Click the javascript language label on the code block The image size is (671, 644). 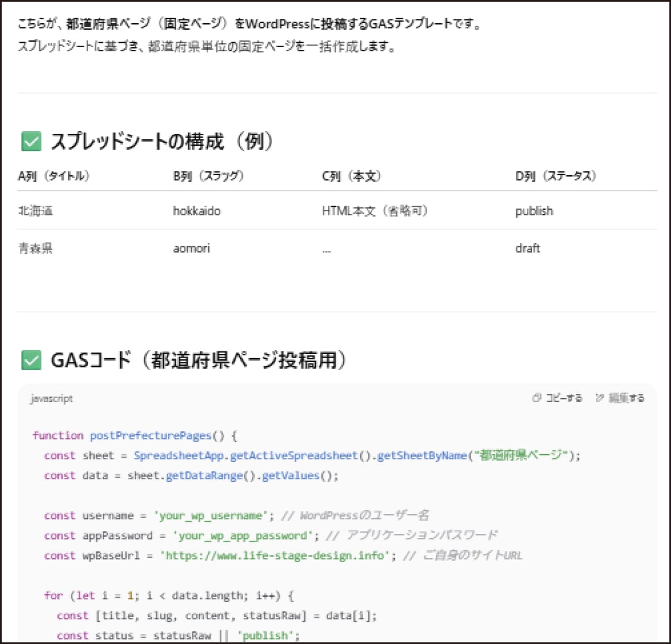(x=51, y=399)
